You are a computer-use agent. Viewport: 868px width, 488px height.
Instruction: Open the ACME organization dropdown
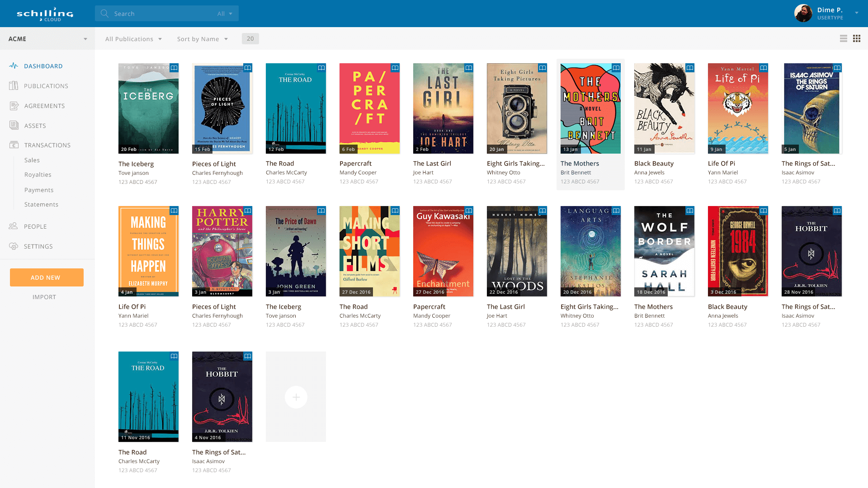[x=47, y=39]
